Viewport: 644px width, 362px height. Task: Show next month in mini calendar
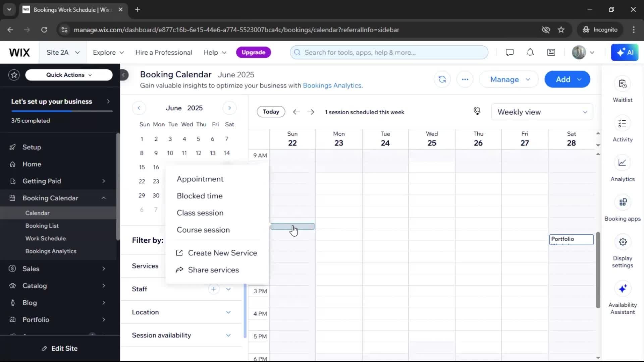pyautogui.click(x=229, y=108)
